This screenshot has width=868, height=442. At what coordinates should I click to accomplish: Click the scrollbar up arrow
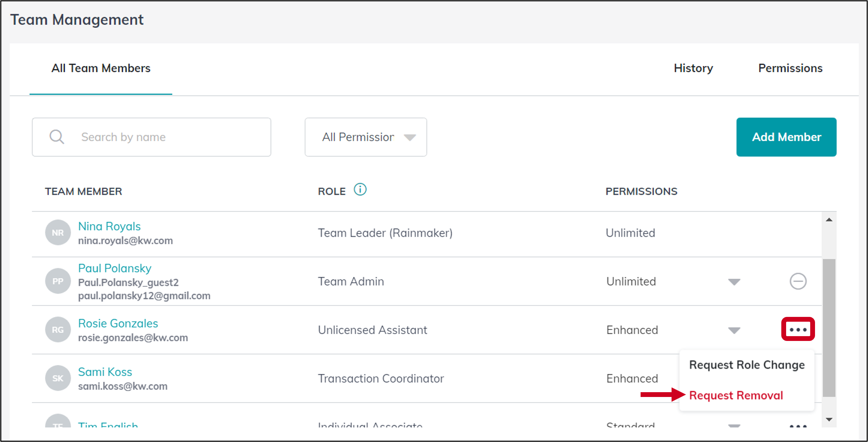829,220
